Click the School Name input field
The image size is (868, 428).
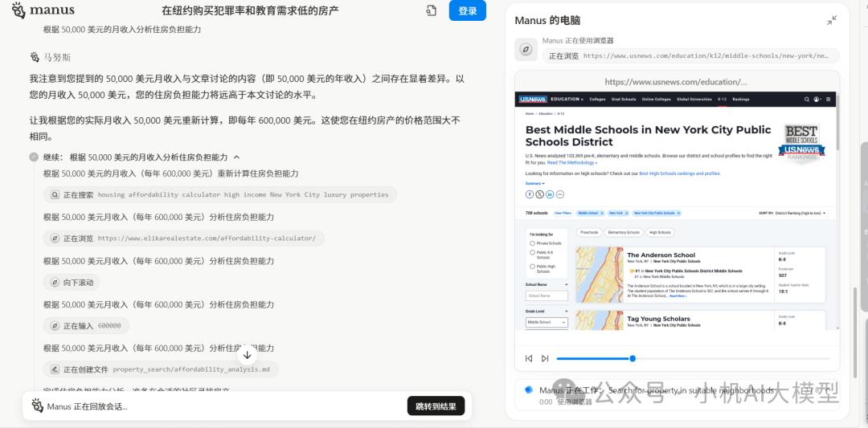tap(547, 296)
